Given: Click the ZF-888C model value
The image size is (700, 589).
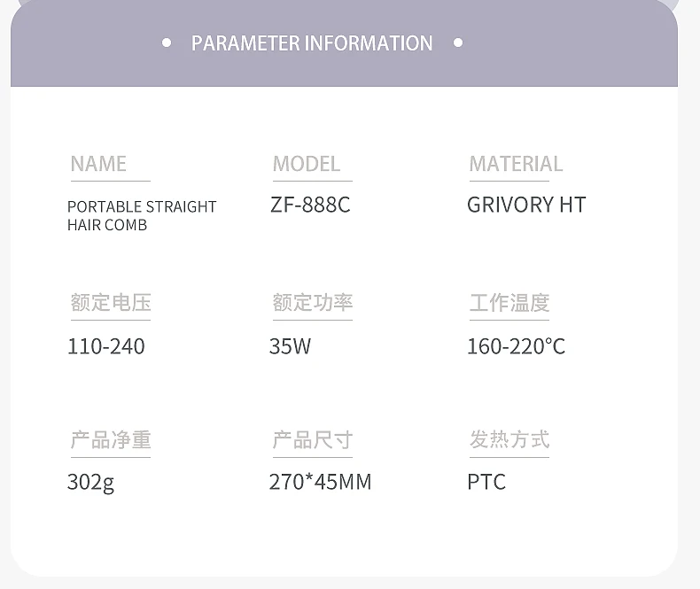Looking at the screenshot, I should (310, 205).
